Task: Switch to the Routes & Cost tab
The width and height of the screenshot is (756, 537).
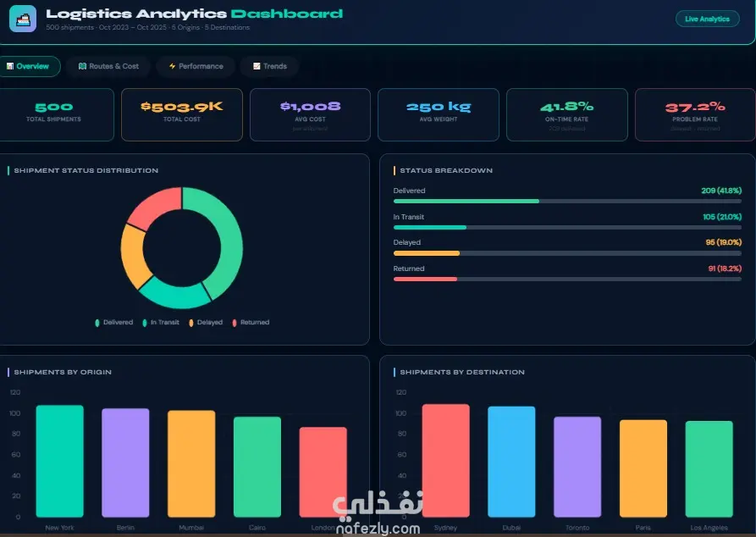Action: [x=108, y=66]
